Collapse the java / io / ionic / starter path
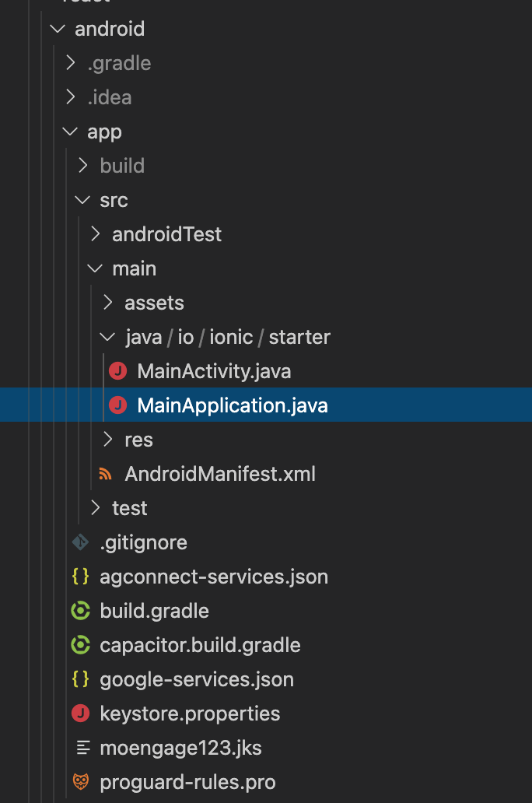This screenshot has width=532, height=803. (107, 337)
